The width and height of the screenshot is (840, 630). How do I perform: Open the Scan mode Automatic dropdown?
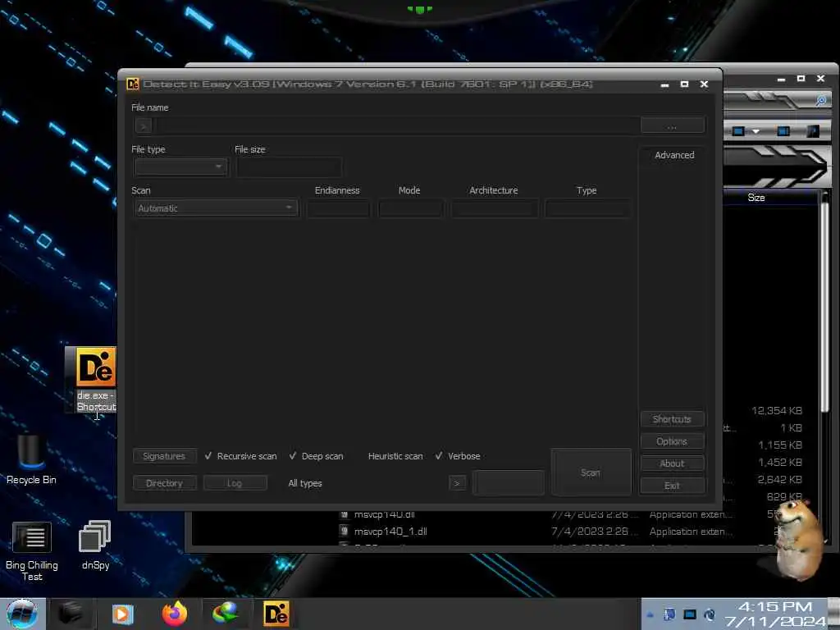(x=216, y=208)
